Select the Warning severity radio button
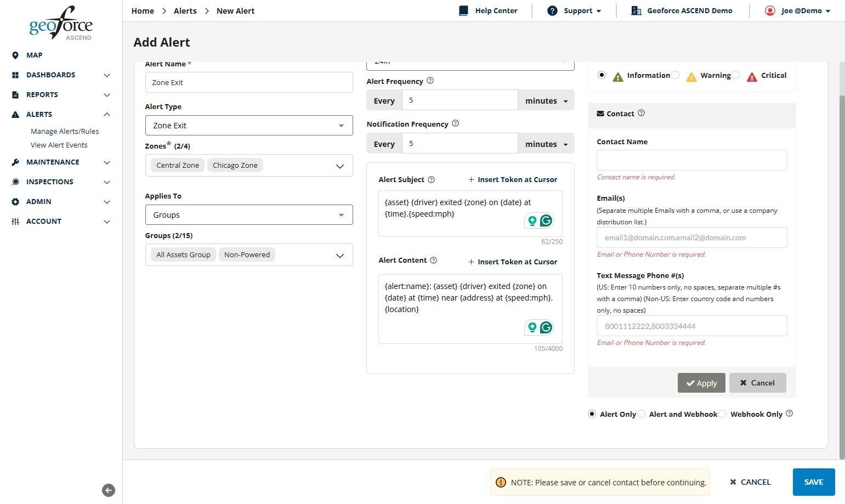The width and height of the screenshot is (845, 504). (x=676, y=75)
